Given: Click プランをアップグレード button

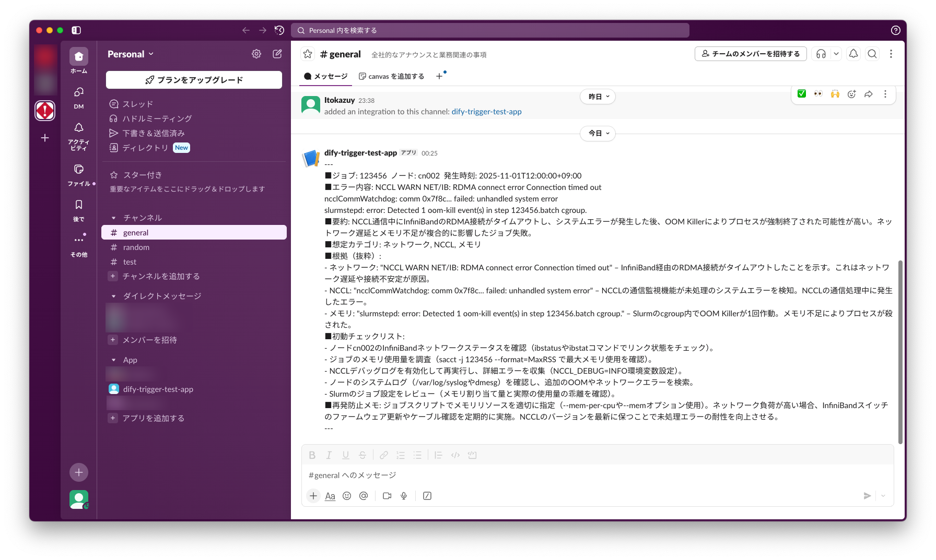Looking at the screenshot, I should pyautogui.click(x=194, y=80).
